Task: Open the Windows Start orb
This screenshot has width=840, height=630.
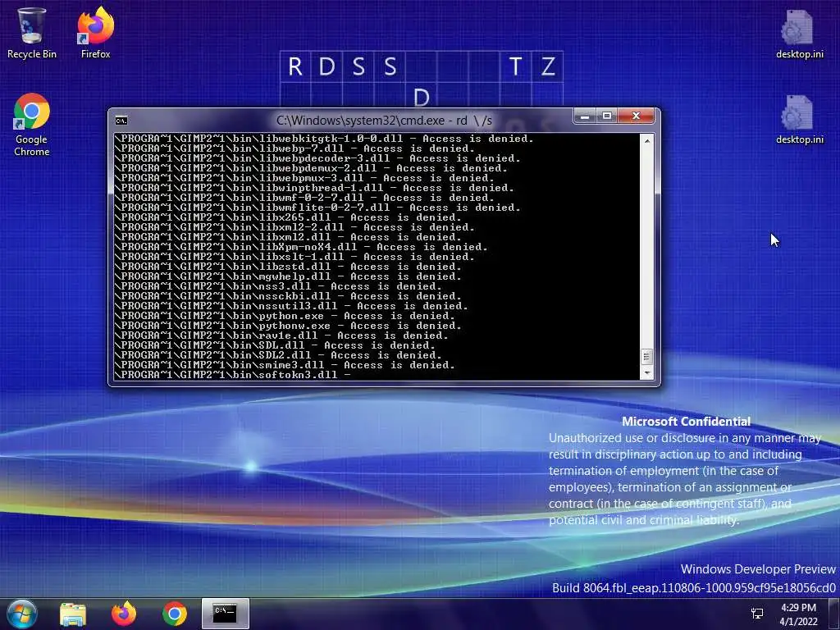Action: (21, 614)
